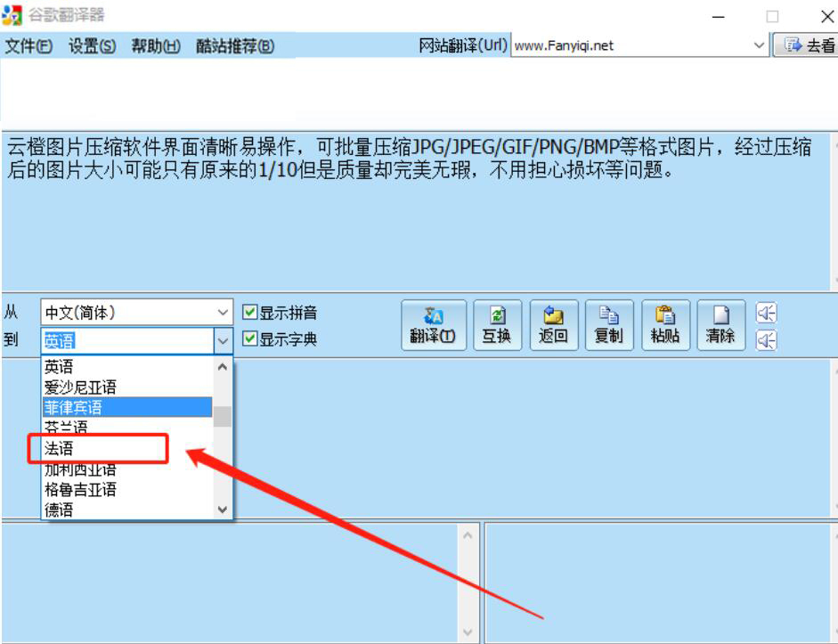Collapse the target language dropdown arrow
The height and width of the screenshot is (644, 838).
(223, 340)
